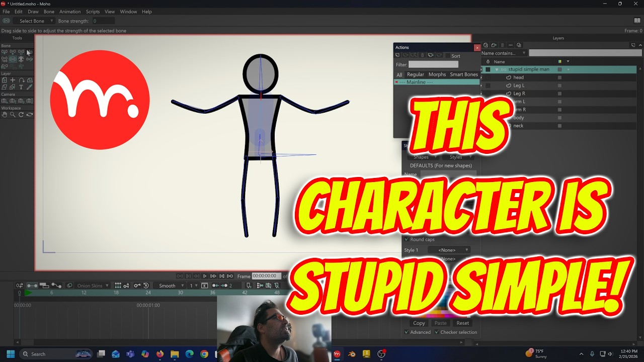This screenshot has width=644, height=362.
Task: Open the Style 1 None dropdown
Action: tap(449, 250)
